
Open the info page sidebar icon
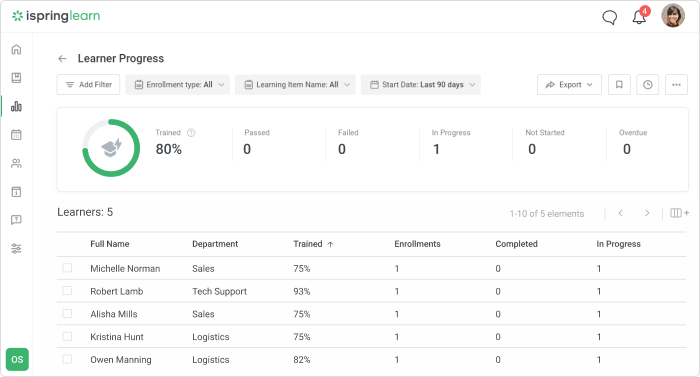pyautogui.click(x=16, y=192)
